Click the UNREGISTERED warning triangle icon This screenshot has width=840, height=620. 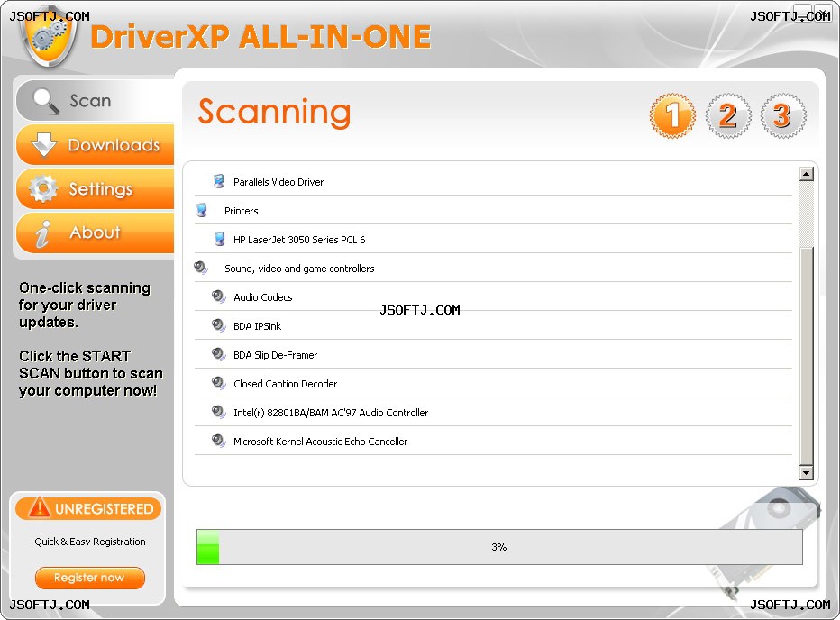pos(39,507)
